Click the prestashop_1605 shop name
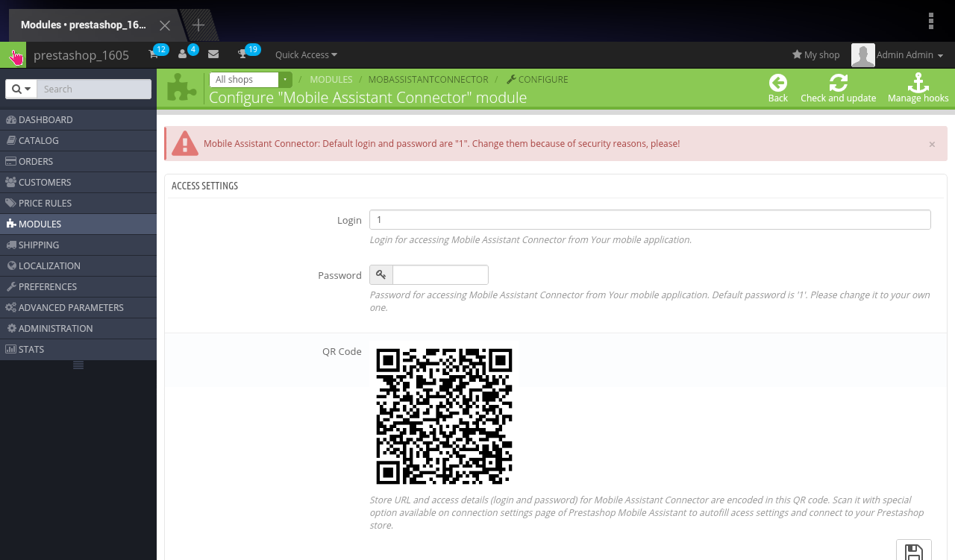955x560 pixels. tap(81, 54)
